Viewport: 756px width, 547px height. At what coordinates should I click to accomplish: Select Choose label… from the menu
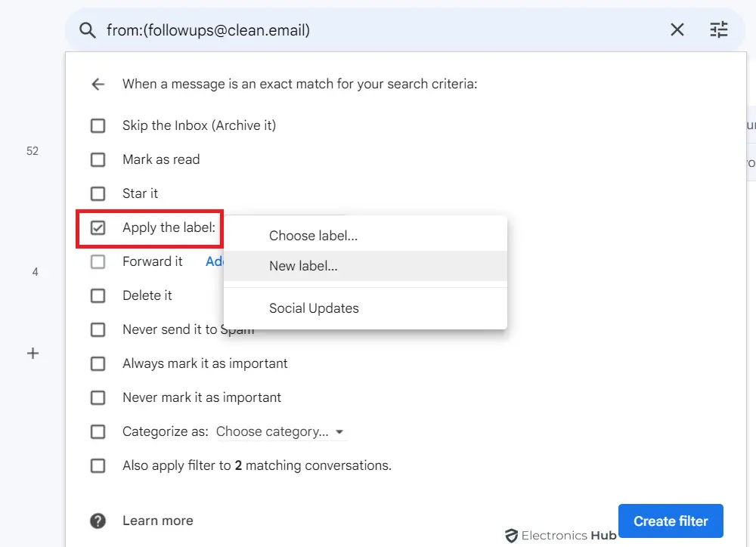tap(313, 236)
